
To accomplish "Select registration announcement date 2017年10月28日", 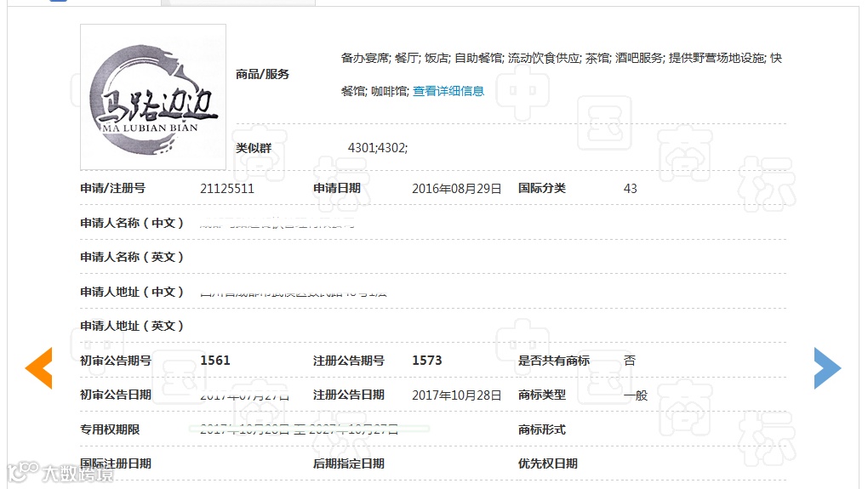I will point(457,395).
